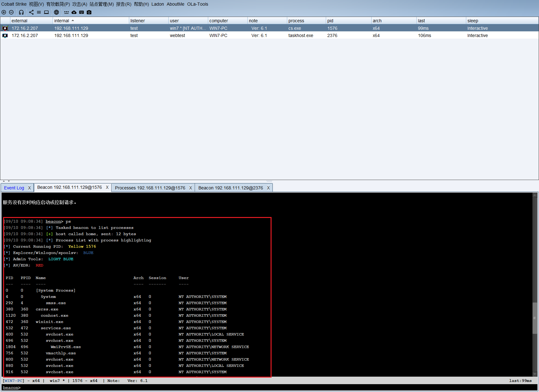Open the Ladon menu
Image resolution: width=539 pixels, height=392 pixels.
click(x=158, y=4)
